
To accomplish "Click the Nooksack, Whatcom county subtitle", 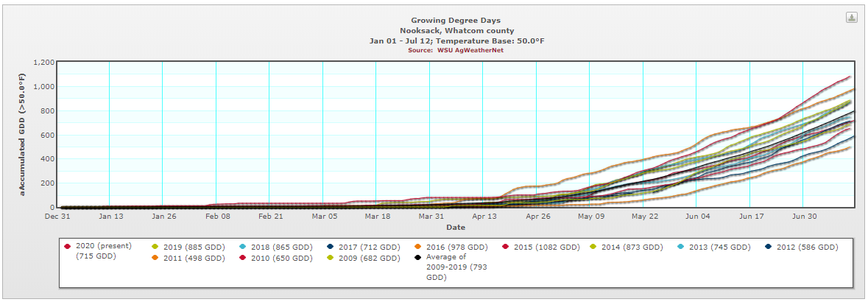I will pos(454,30).
